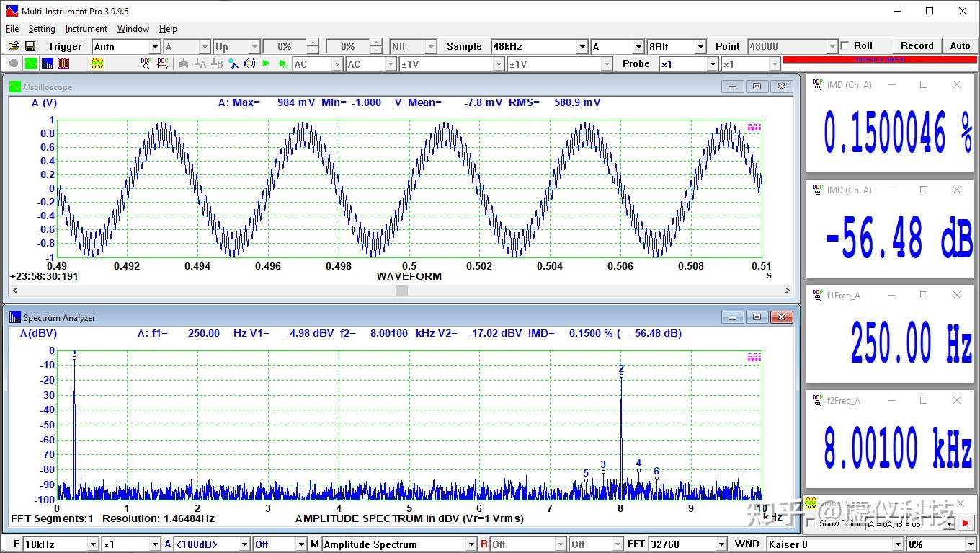Open the 8Bit resolution dropdown
This screenshot has height=553, width=980.
(700, 46)
